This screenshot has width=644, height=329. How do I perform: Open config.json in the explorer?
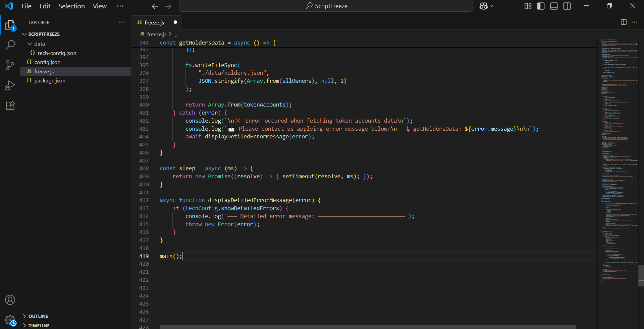75,62
